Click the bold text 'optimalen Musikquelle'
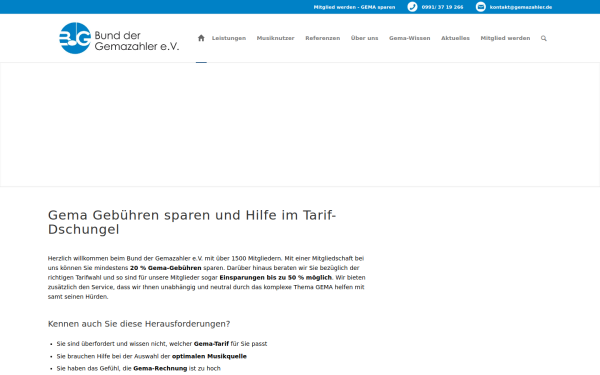Viewport: 600px width, 375px height. pyautogui.click(x=209, y=356)
